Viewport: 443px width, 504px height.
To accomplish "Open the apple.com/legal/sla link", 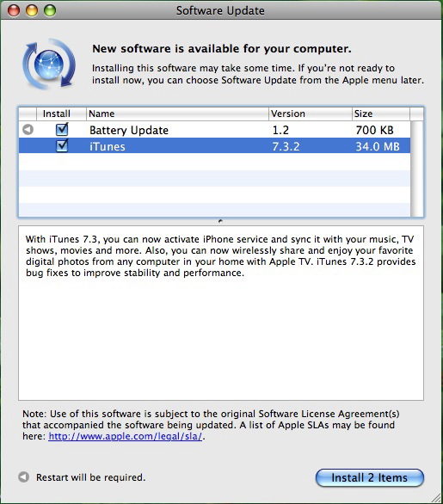I will coord(125,436).
